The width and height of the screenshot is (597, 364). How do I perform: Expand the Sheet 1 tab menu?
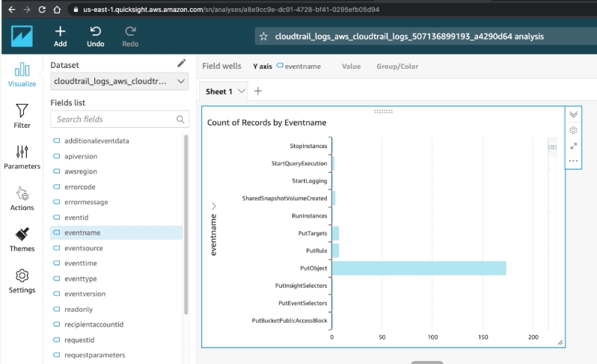[x=241, y=91]
